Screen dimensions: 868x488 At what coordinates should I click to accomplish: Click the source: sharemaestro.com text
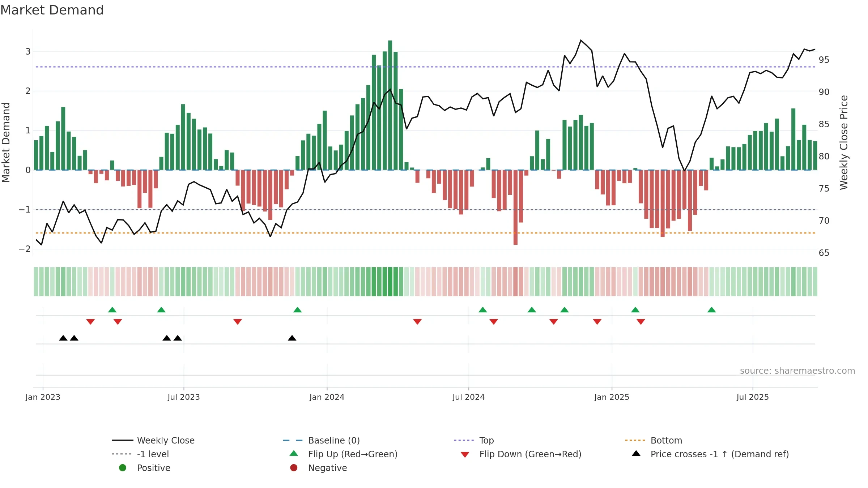pos(797,371)
